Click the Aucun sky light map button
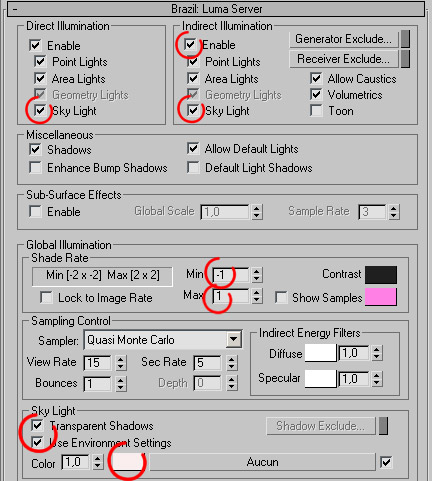Image resolution: width=432 pixels, height=481 pixels. 262,462
